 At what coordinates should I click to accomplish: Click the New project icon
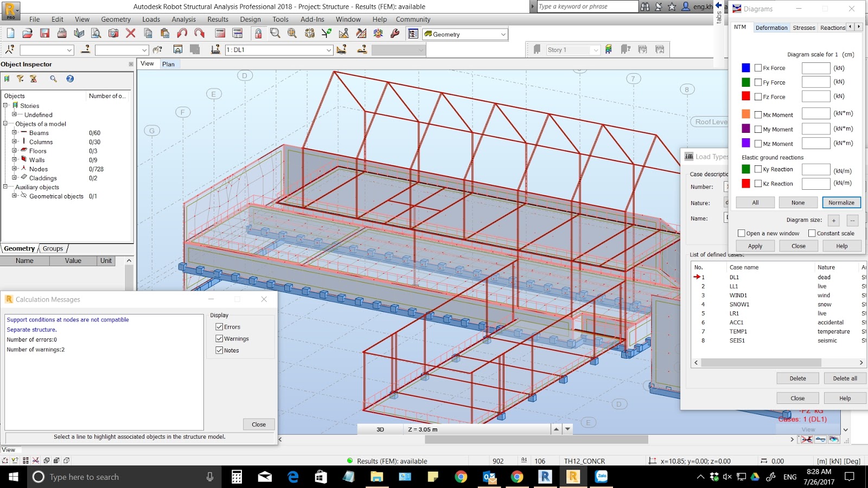10,34
